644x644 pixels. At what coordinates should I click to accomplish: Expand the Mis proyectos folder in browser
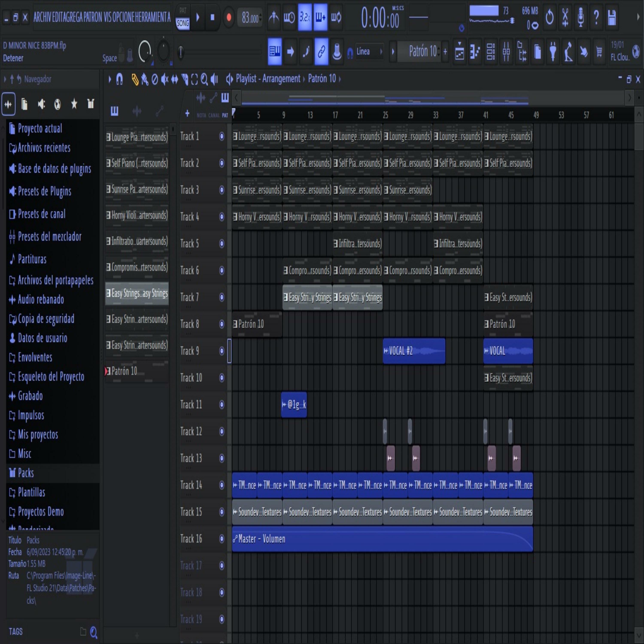pos(38,434)
